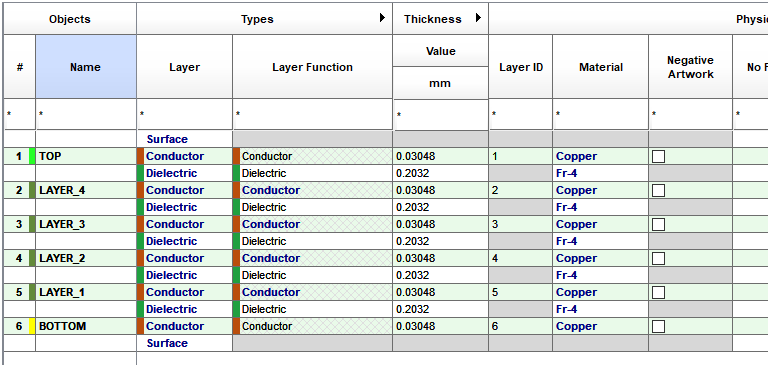Click Fr-4 material below TOP layer
Image resolution: width=768 pixels, height=365 pixels.
pyautogui.click(x=600, y=173)
